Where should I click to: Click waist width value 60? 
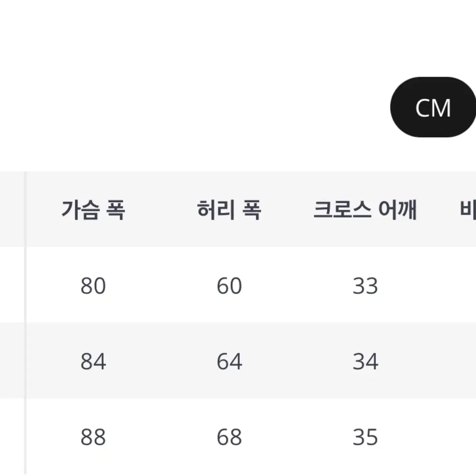point(229,286)
